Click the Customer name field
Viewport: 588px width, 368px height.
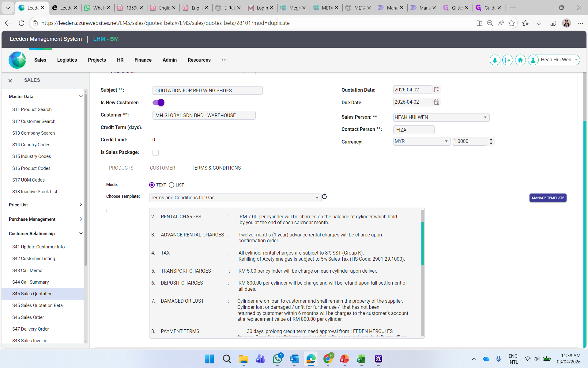point(204,115)
